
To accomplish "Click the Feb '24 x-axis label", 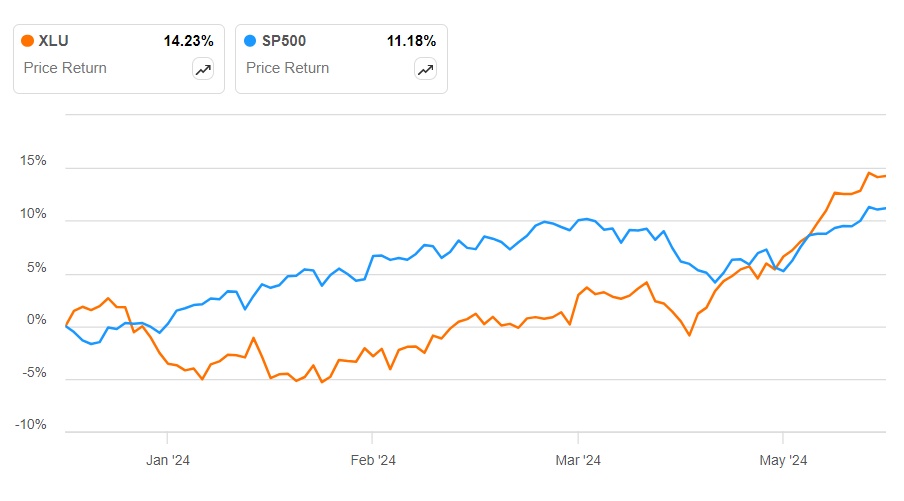I will (372, 461).
